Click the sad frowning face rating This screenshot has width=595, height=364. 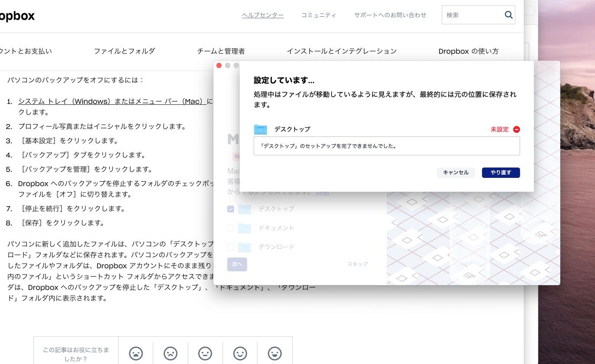click(170, 353)
